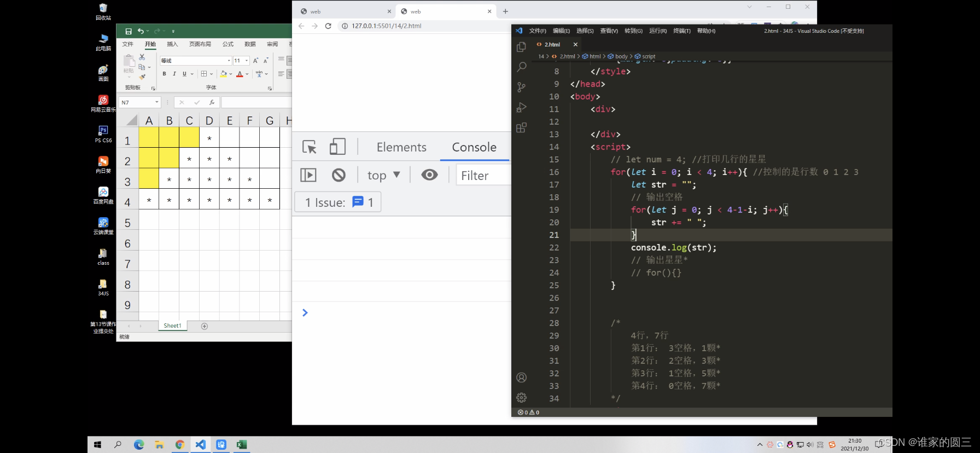
Task: Open VS Code 运行(R) menu
Action: (658, 31)
